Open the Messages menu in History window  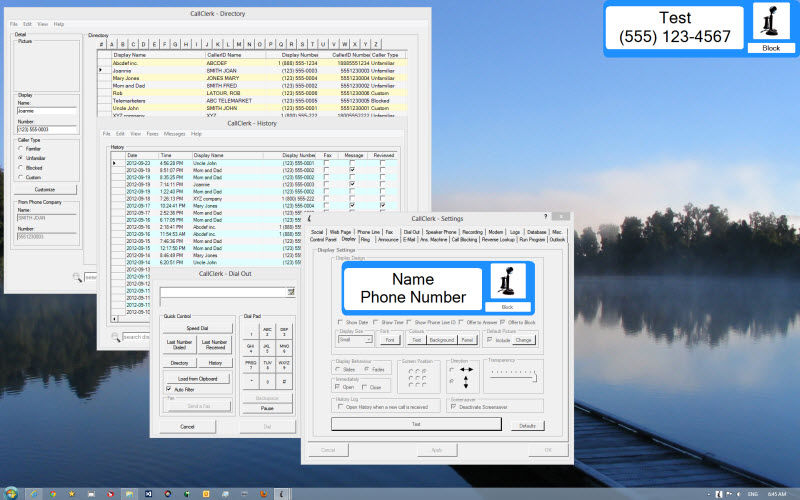(175, 133)
